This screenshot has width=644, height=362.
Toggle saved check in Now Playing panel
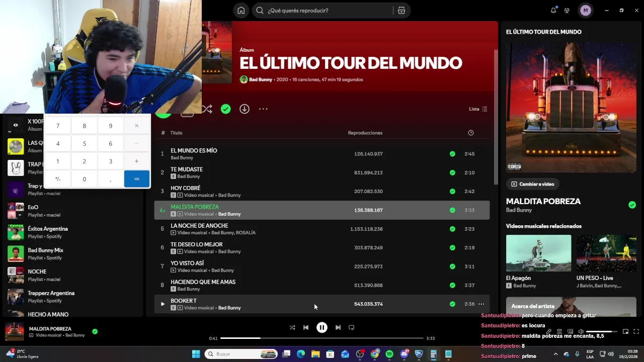(x=632, y=205)
